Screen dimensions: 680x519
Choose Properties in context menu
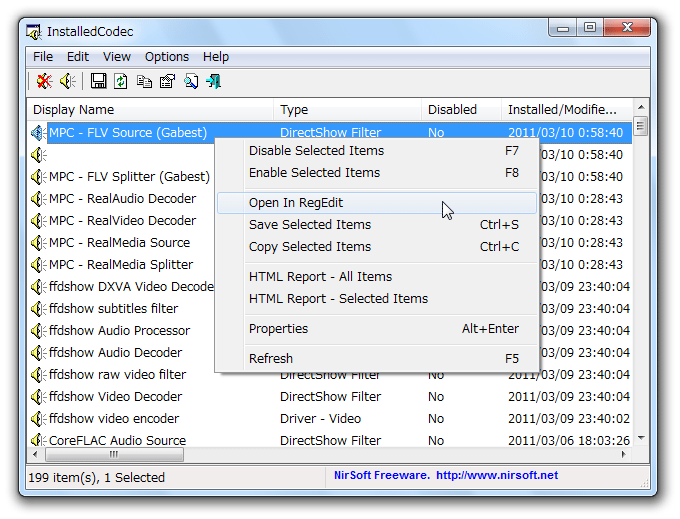tap(377, 329)
